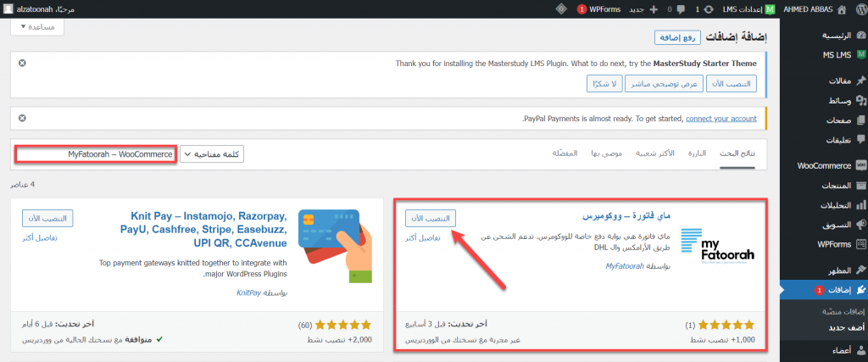This screenshot has height=362, width=868.
Task: Switch to المفضّلة favorites tab
Action: pyautogui.click(x=565, y=153)
